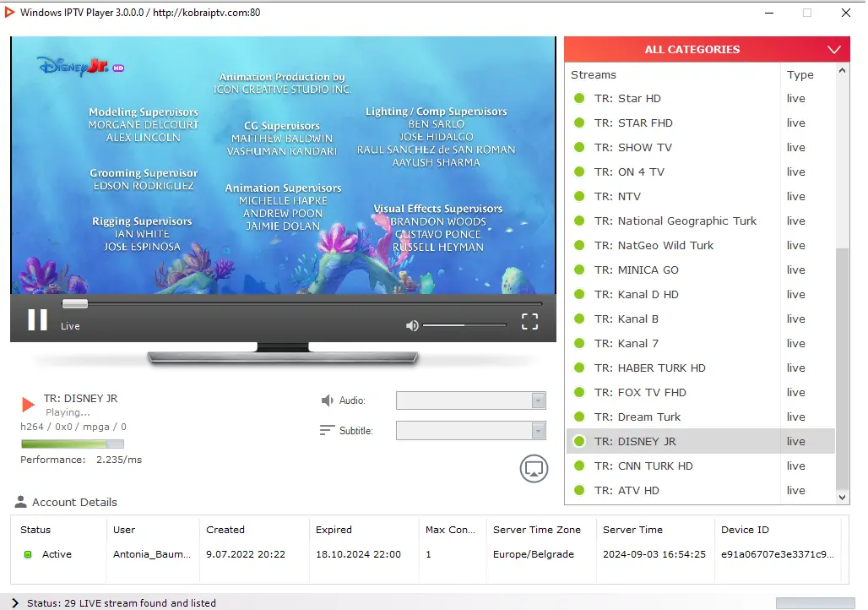Select TR: NatGeo Wild Turk stream
Screen dimensions: 868x610
click(x=700, y=246)
